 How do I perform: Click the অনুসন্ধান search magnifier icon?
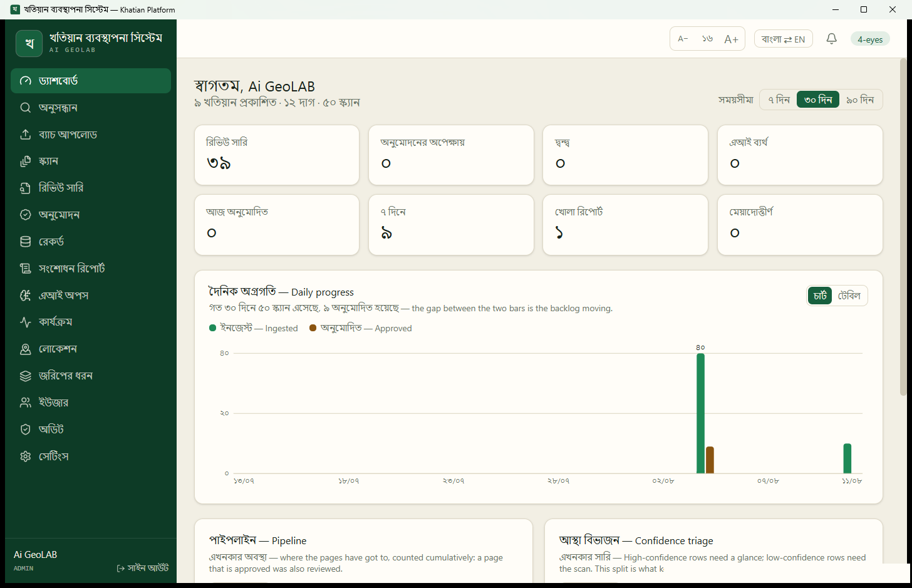(26, 108)
